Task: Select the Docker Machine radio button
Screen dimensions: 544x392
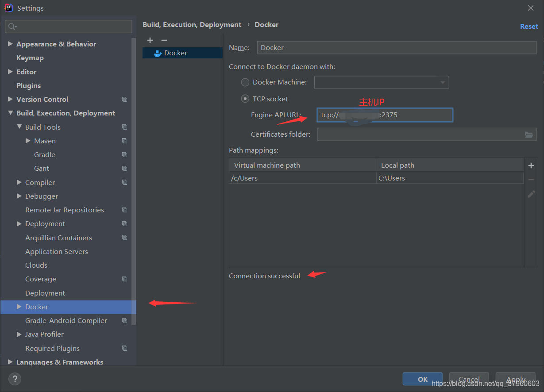Action: pos(245,82)
